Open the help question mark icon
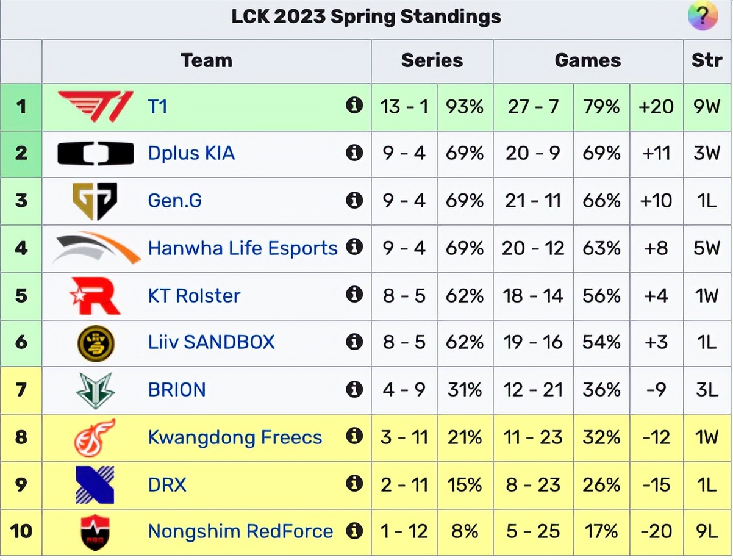This screenshot has width=733, height=560. click(703, 16)
